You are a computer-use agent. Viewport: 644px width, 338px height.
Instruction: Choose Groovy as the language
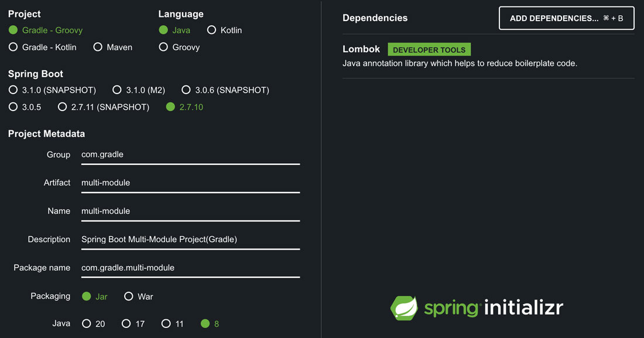pyautogui.click(x=179, y=47)
